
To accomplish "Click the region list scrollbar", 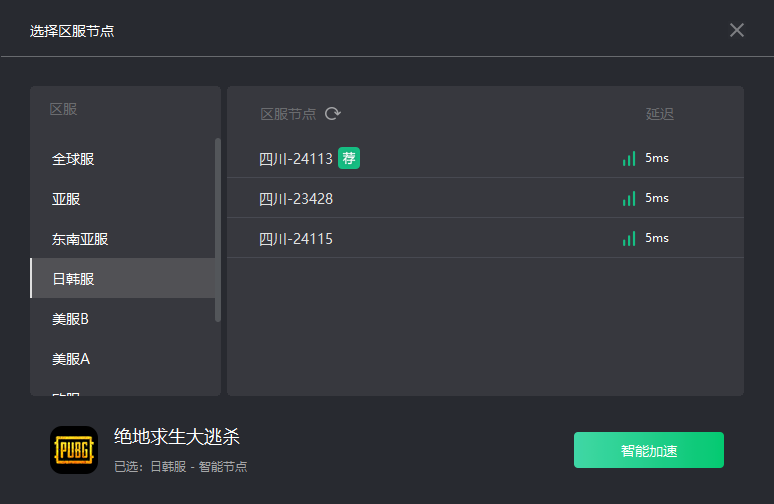I will [218, 230].
